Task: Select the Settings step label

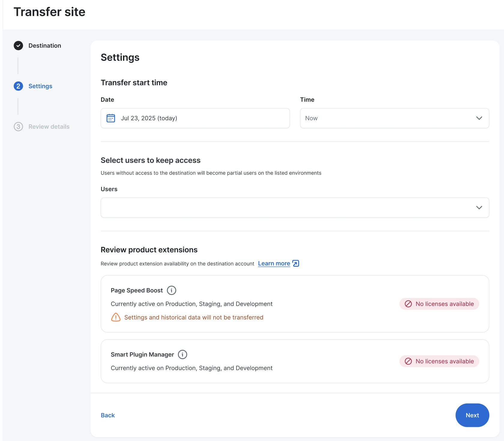Action: (40, 86)
